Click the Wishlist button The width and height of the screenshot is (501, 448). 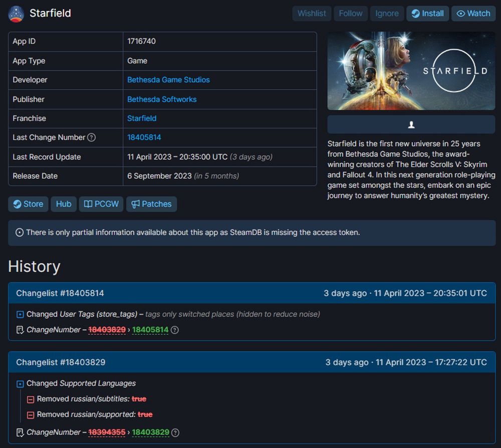point(312,14)
